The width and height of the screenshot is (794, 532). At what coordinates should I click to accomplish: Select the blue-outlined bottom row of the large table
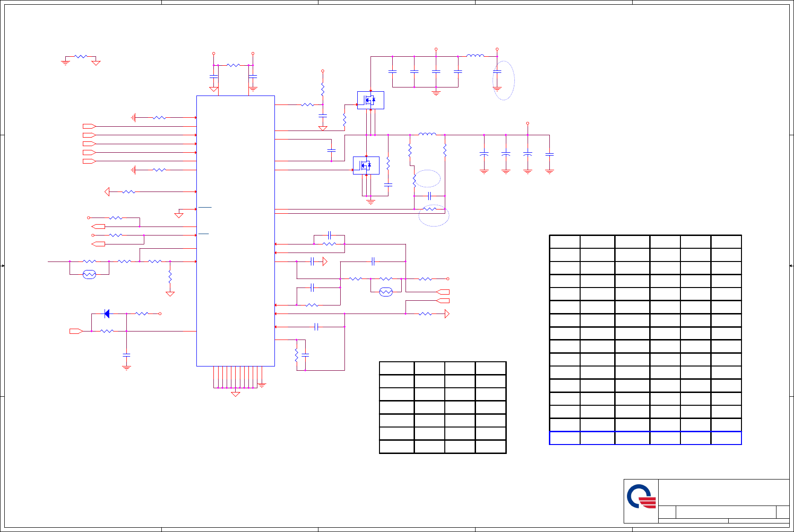click(x=645, y=438)
